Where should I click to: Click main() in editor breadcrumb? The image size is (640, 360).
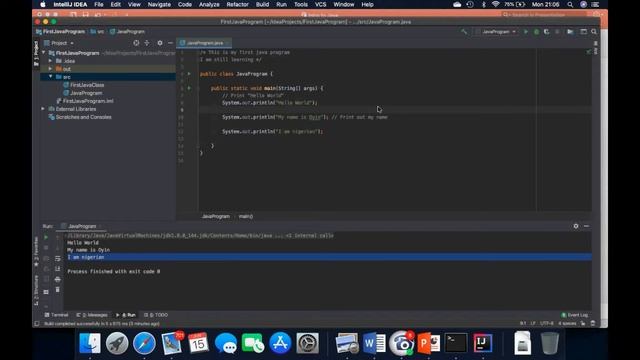point(246,216)
